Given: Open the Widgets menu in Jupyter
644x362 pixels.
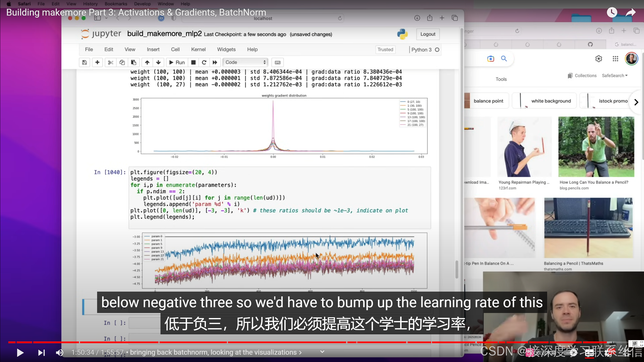Looking at the screenshot, I should pyautogui.click(x=226, y=50).
